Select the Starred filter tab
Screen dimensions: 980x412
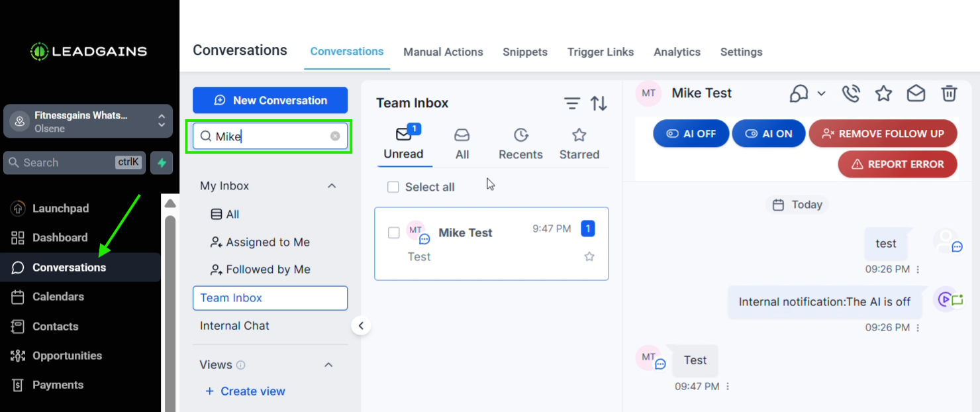coord(579,144)
